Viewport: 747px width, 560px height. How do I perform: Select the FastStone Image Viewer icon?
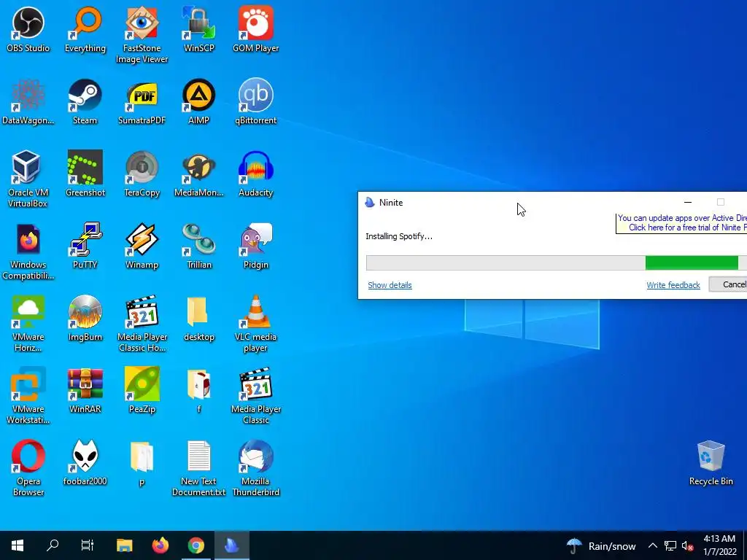pos(142,34)
